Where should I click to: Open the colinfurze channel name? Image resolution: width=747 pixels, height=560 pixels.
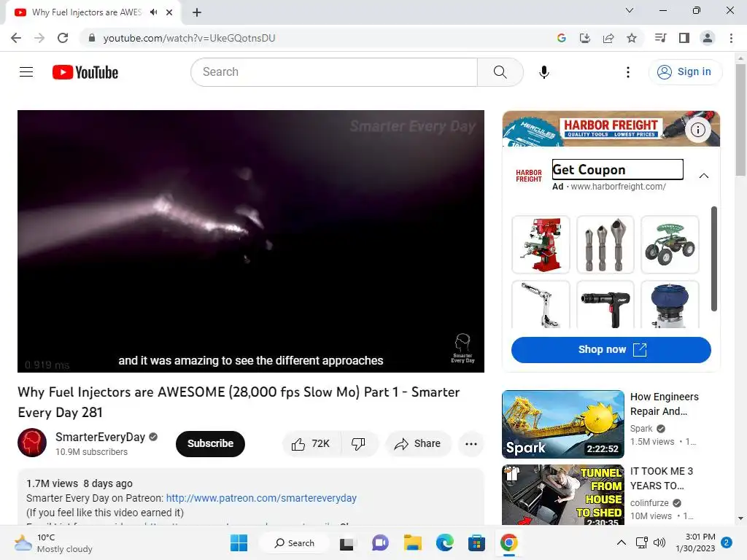(x=649, y=503)
